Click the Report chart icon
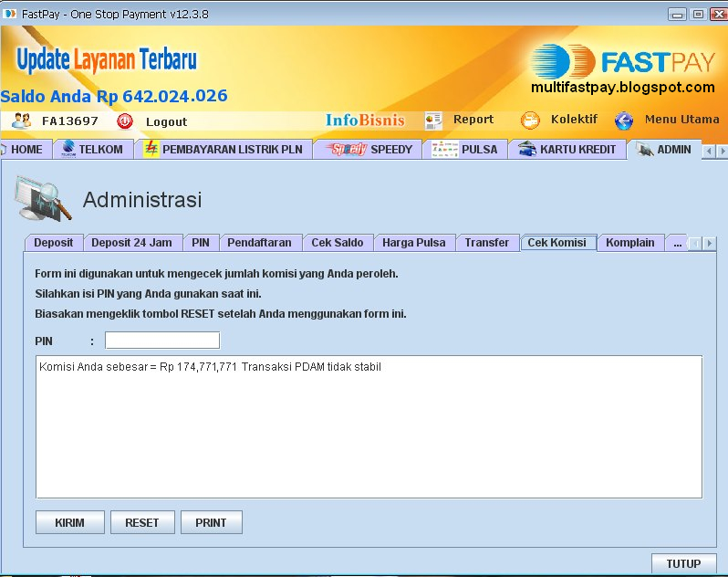The height and width of the screenshot is (577, 728). click(x=433, y=121)
